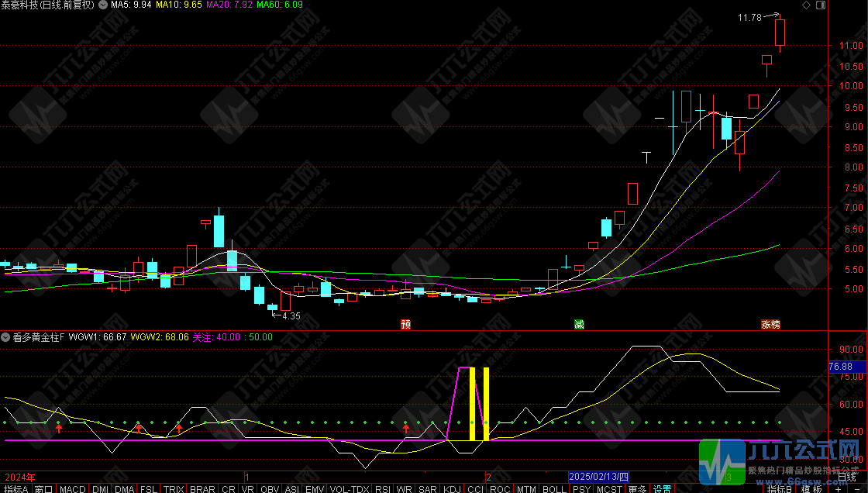Click the 窗口 button in bottom bar

43,488
